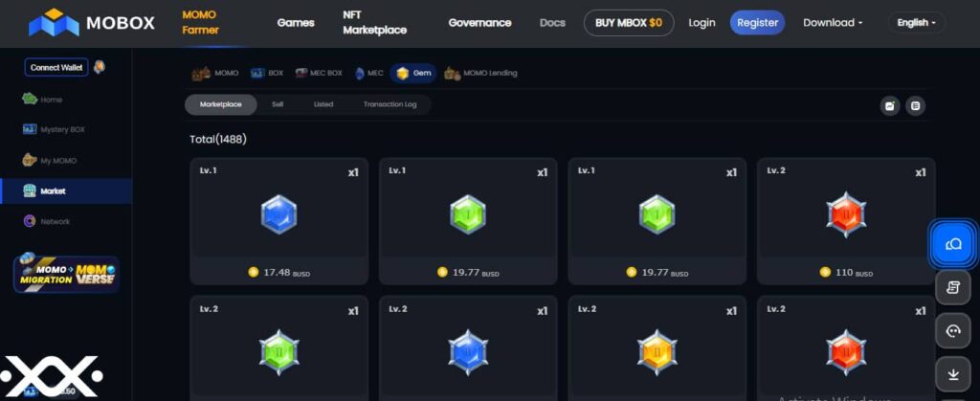Viewport: 980px width, 401px height.
Task: Open the Docs link
Action: (552, 23)
